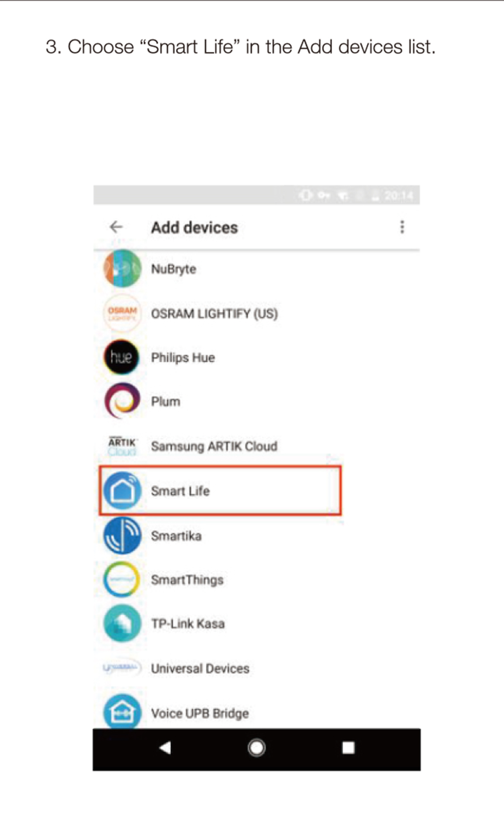Tap the Voice UPB Bridge icon
This screenshot has height=830, width=504.
122,712
